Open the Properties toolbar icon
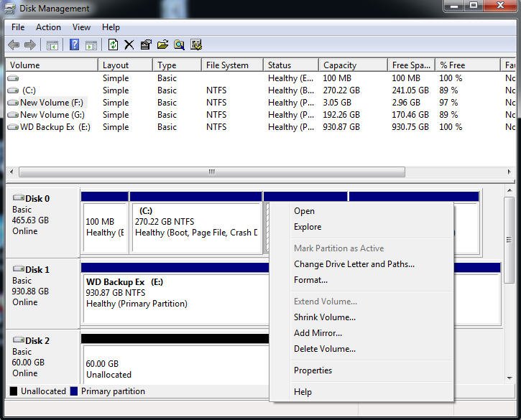 (146, 45)
